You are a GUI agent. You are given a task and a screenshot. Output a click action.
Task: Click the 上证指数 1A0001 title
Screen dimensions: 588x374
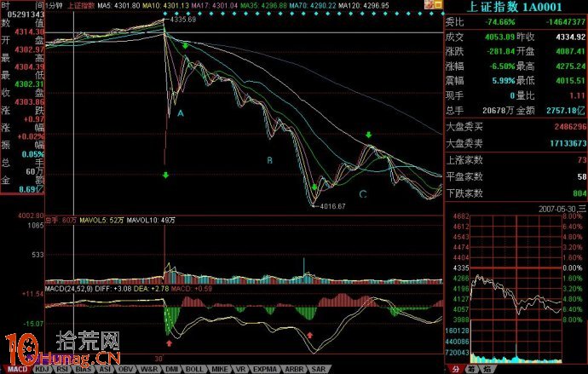pyautogui.click(x=514, y=7)
